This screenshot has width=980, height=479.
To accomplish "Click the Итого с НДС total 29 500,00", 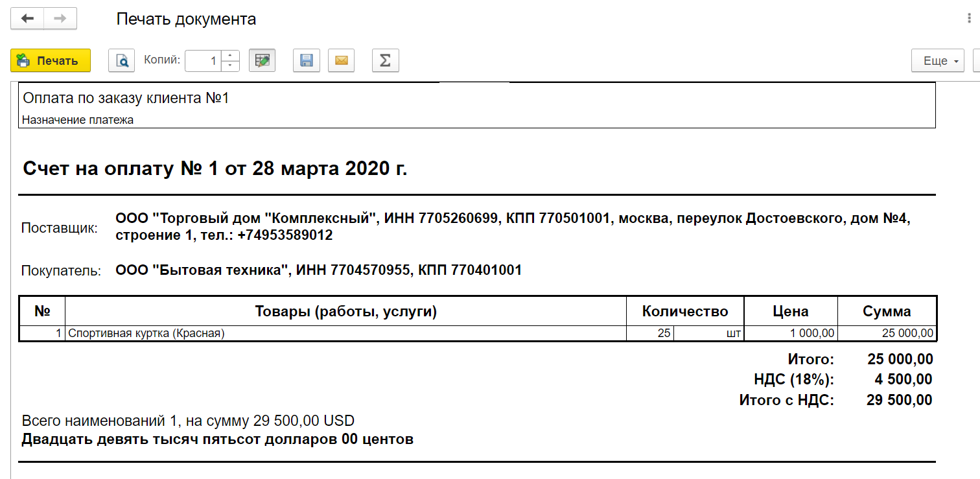I will click(899, 400).
